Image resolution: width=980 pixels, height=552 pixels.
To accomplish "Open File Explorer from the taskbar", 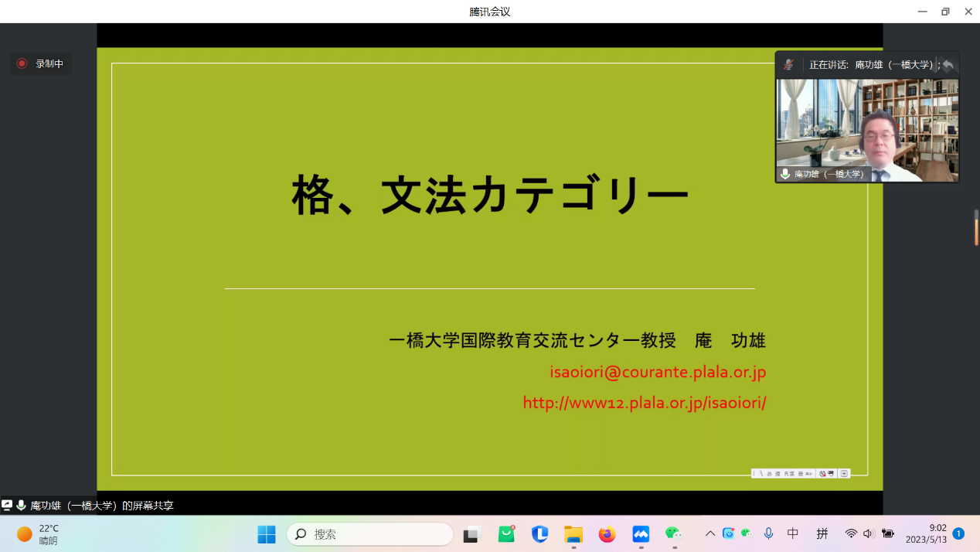I will click(573, 534).
